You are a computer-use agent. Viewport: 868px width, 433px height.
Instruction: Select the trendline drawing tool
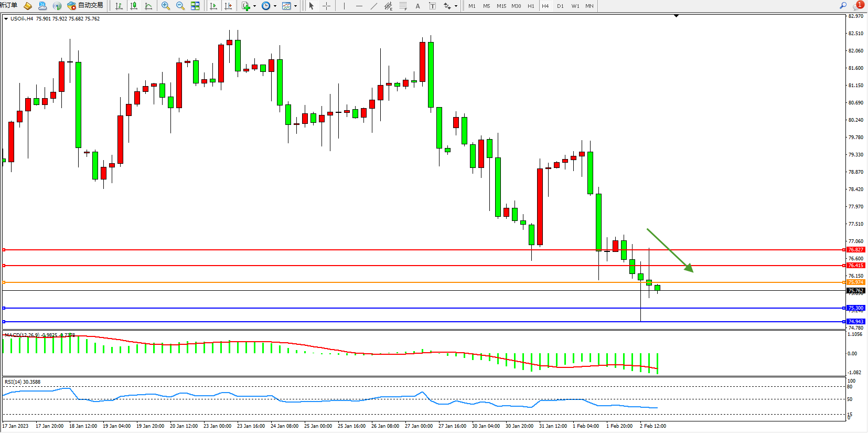point(373,6)
